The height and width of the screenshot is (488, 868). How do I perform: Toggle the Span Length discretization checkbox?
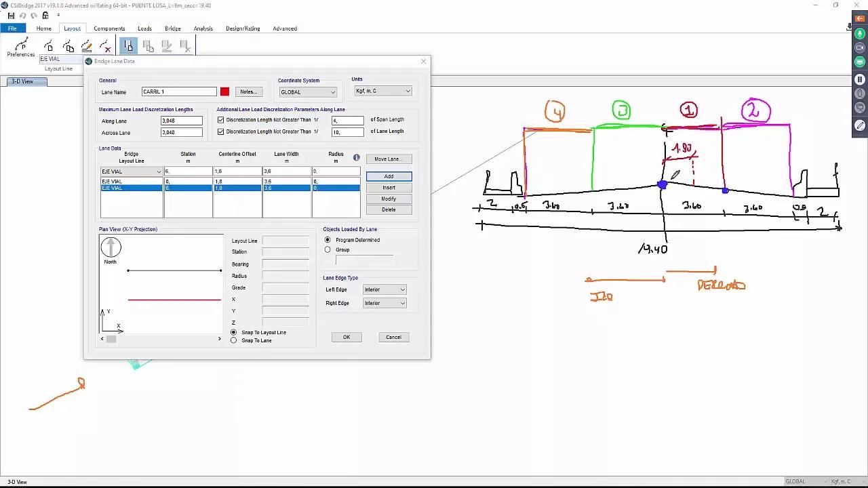pos(220,120)
